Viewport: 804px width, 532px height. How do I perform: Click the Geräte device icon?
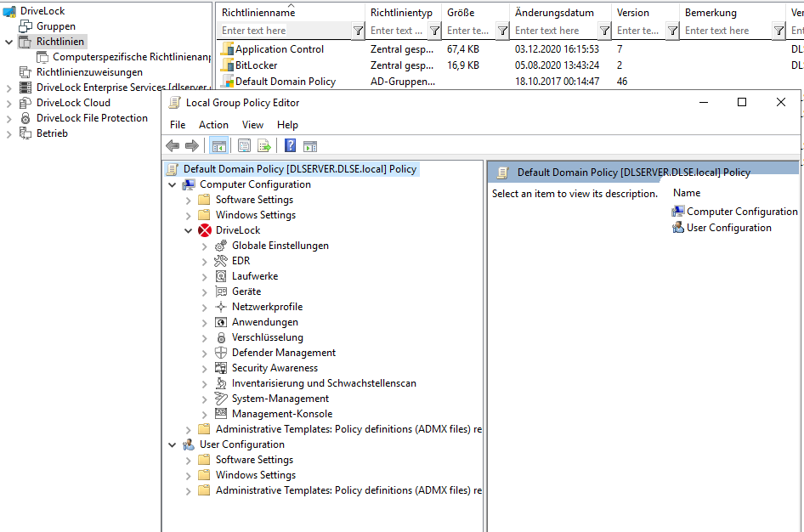221,291
